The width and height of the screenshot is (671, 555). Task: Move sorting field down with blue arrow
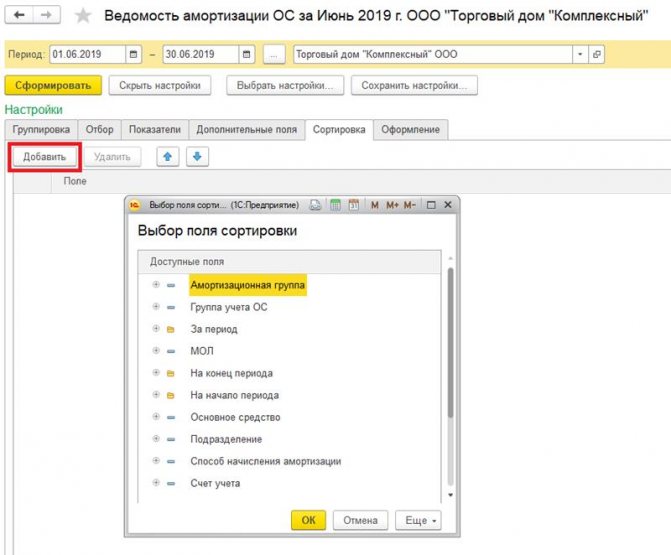coord(197,157)
